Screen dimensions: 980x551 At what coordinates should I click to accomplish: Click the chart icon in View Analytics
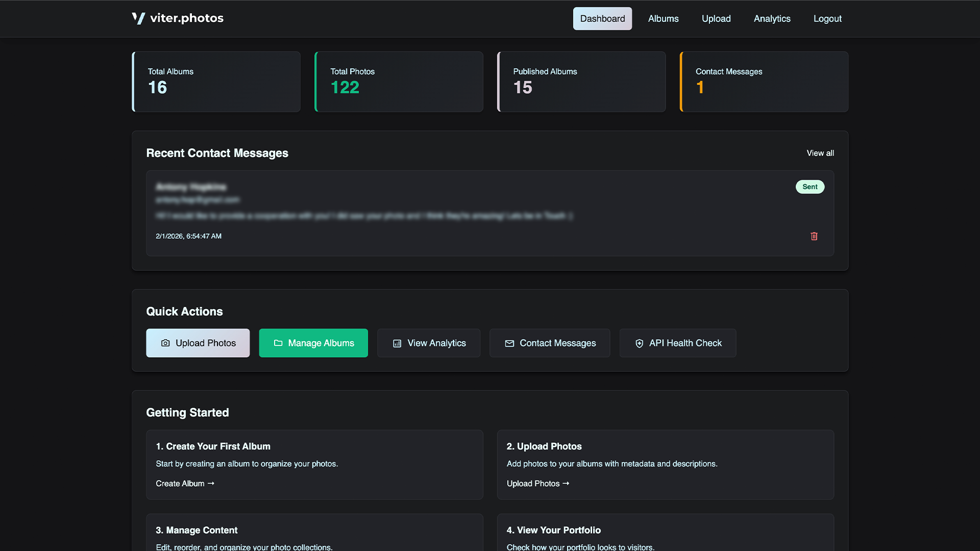click(x=397, y=343)
